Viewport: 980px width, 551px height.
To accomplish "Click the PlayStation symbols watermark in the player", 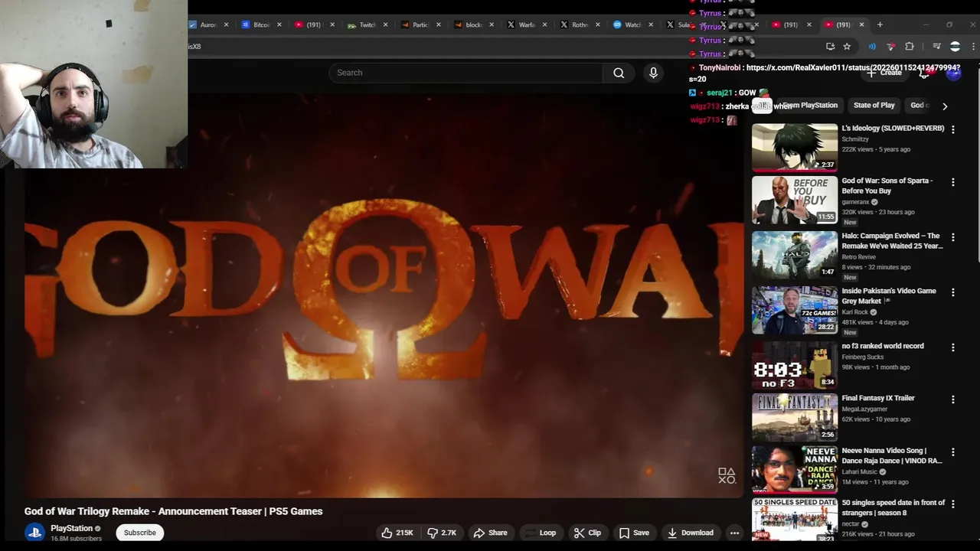I will [727, 476].
